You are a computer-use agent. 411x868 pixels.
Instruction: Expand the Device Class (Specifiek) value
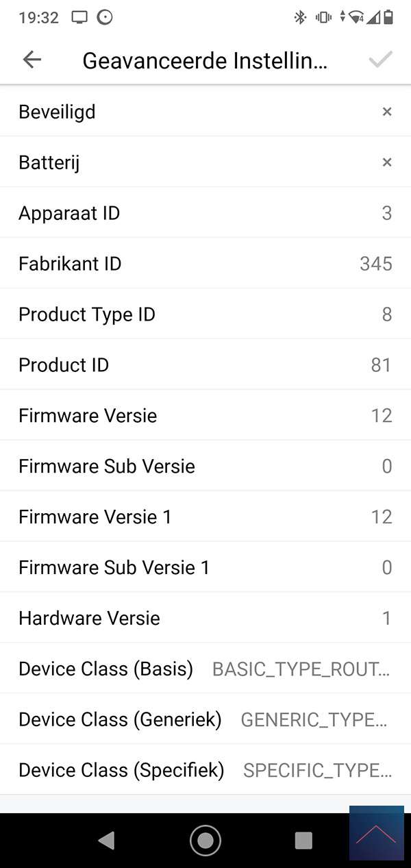(x=317, y=771)
